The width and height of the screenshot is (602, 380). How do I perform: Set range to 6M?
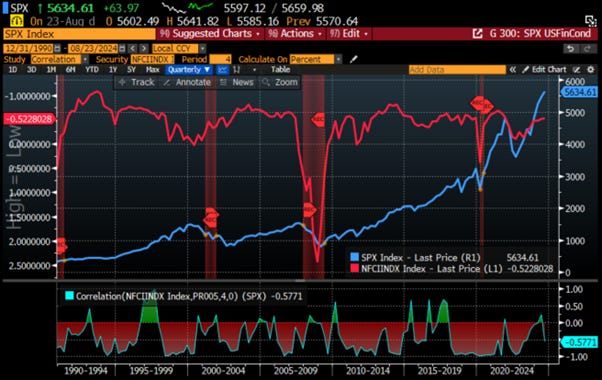click(70, 69)
